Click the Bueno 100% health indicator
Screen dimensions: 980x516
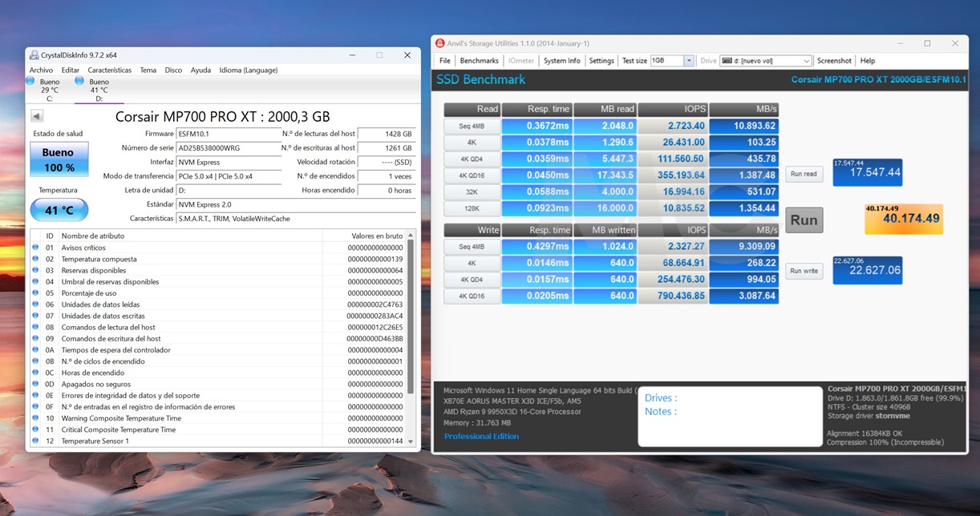[x=58, y=160]
